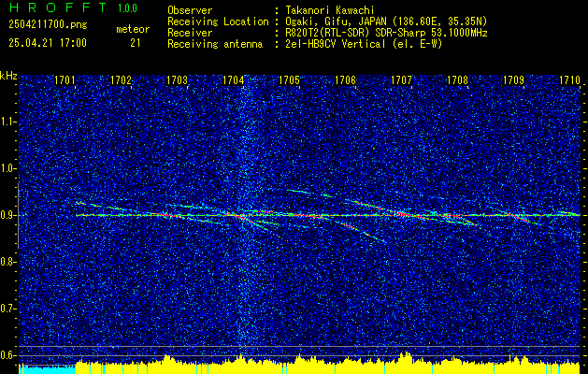The height and width of the screenshot is (374, 588).
Task: Click the 1710 time marker
Action: click(569, 80)
